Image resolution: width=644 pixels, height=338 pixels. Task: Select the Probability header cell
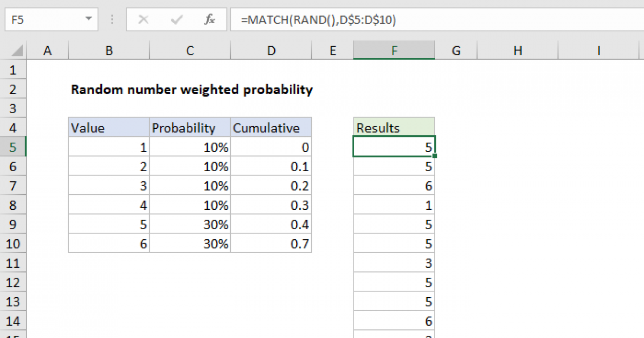coord(190,128)
